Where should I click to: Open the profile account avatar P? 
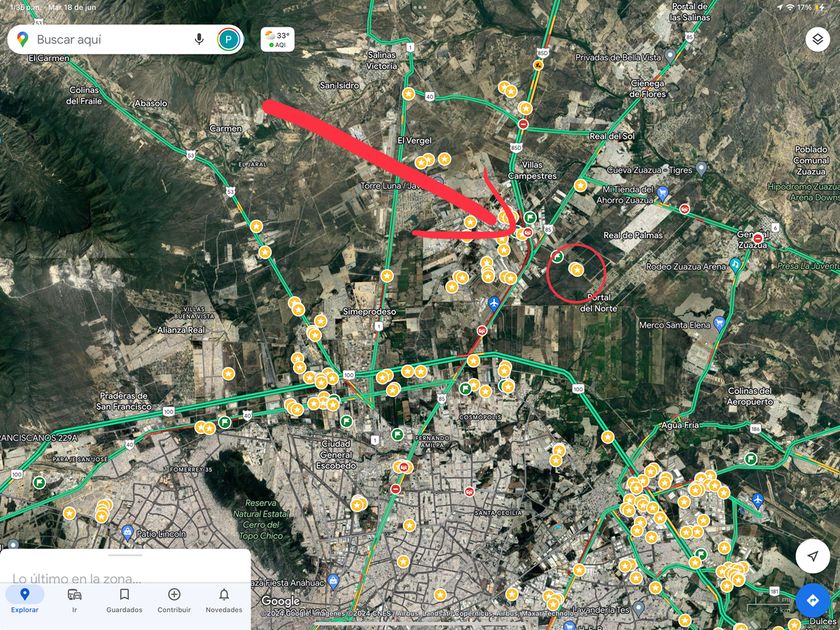click(x=228, y=39)
